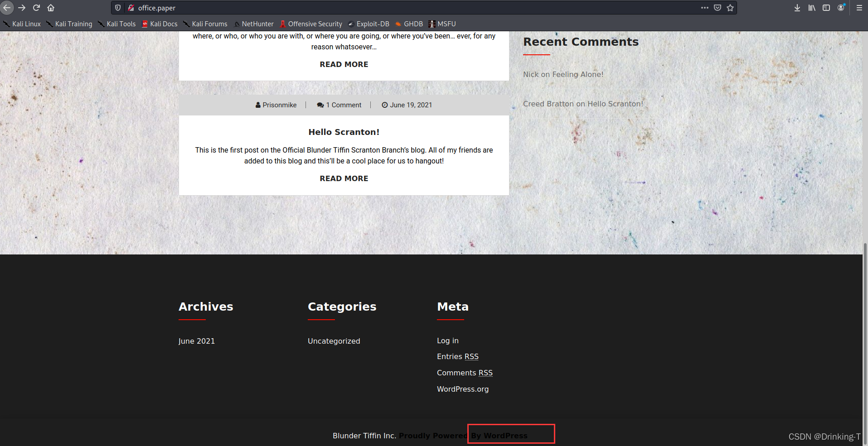
Task: Open GHDB bookmark
Action: coord(409,24)
